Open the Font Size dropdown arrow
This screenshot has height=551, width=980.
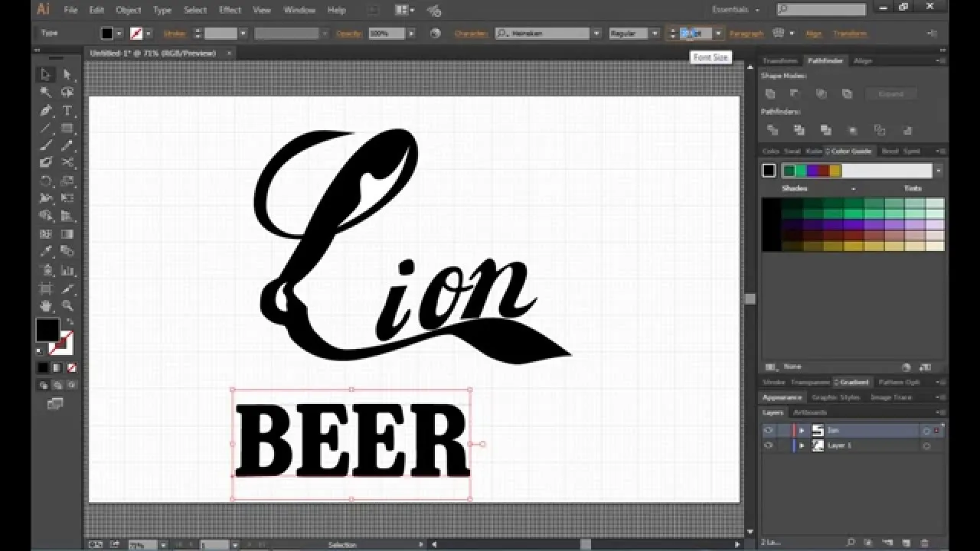(717, 34)
